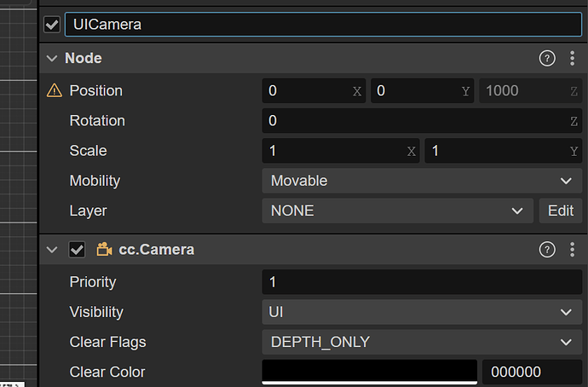The width and height of the screenshot is (588, 387).
Task: Open the Node section options menu
Action: [572, 58]
